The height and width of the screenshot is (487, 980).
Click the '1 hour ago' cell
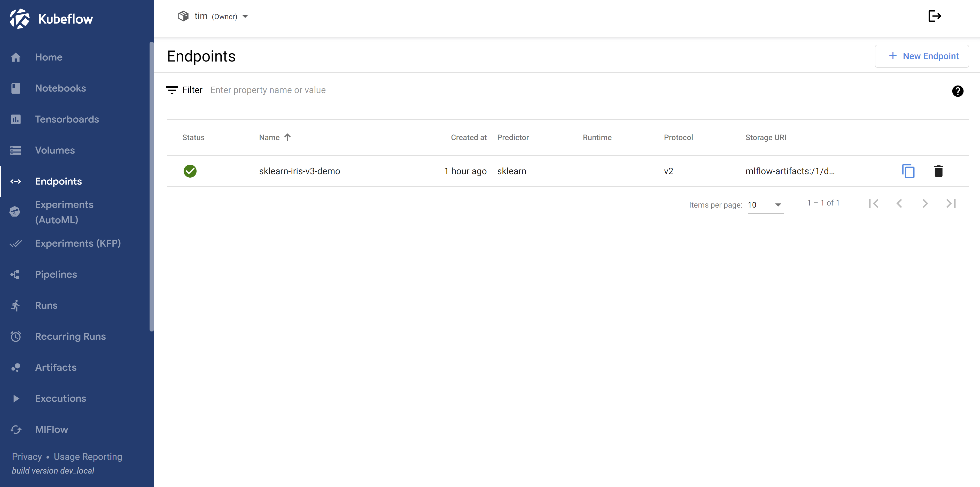tap(465, 171)
